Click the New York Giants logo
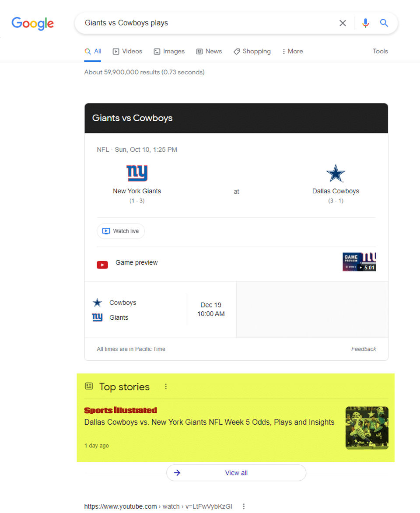420x513 pixels. [137, 173]
